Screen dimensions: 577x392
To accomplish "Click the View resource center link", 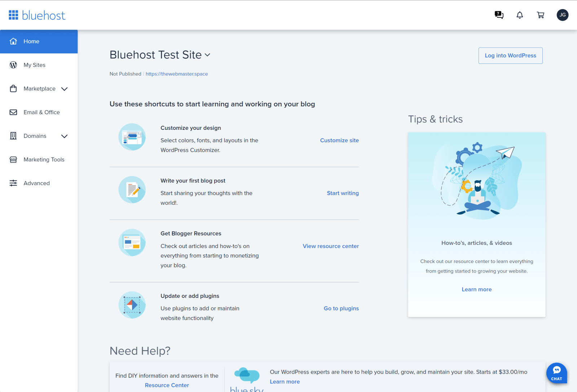I will point(331,246).
